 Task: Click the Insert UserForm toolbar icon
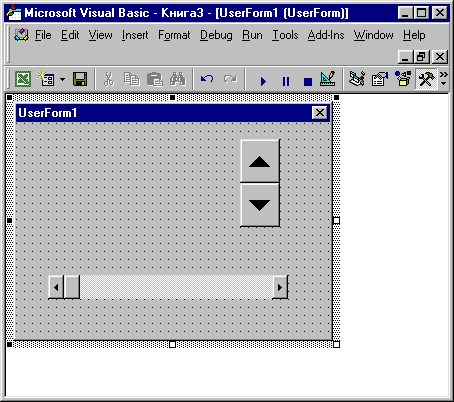click(46, 79)
